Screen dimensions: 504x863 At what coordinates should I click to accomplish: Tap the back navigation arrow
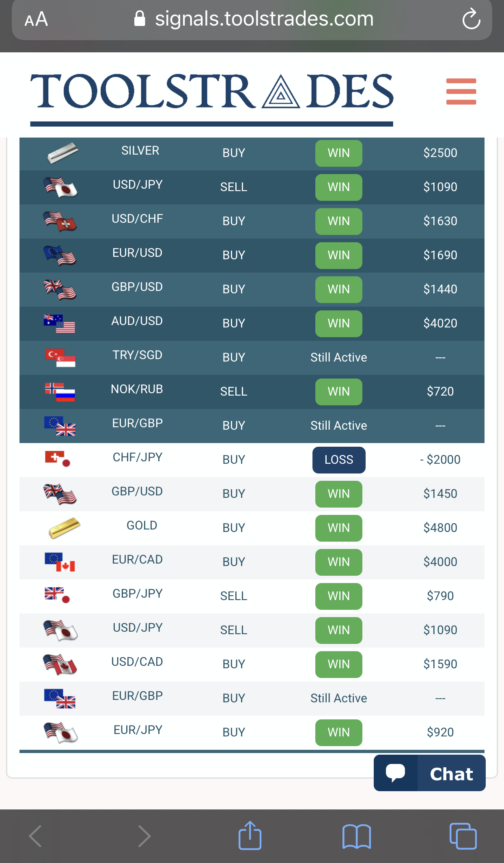(35, 835)
